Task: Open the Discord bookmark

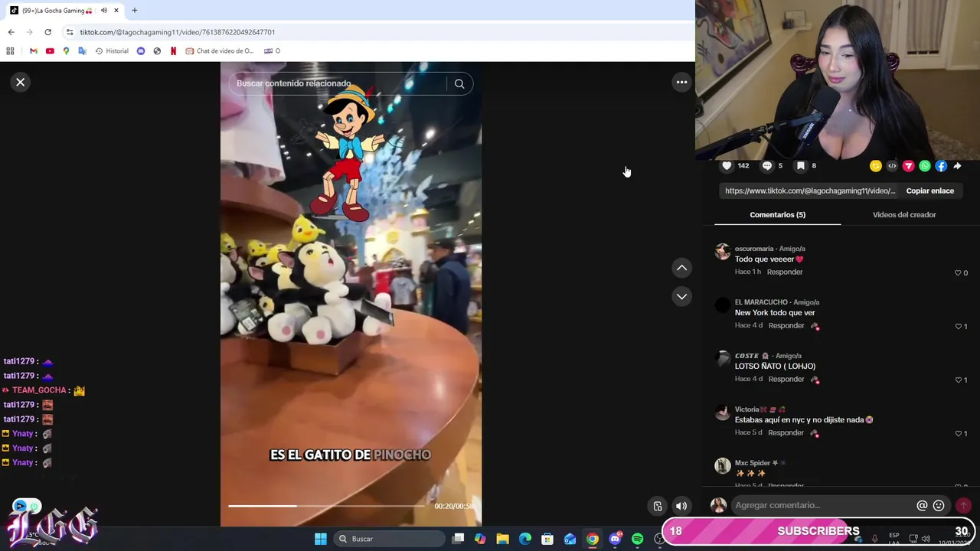Action: 141,51
